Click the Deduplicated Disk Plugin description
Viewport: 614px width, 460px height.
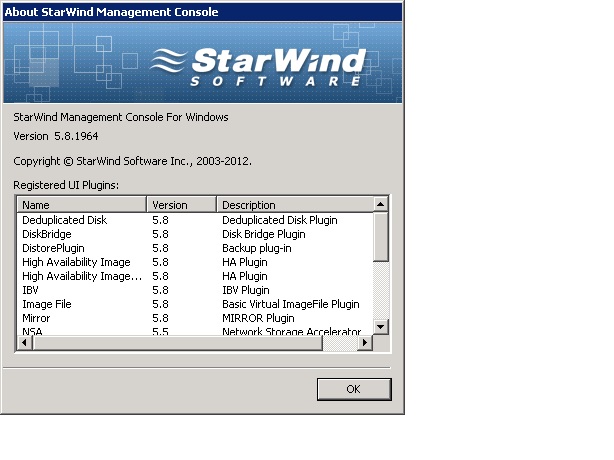point(280,220)
